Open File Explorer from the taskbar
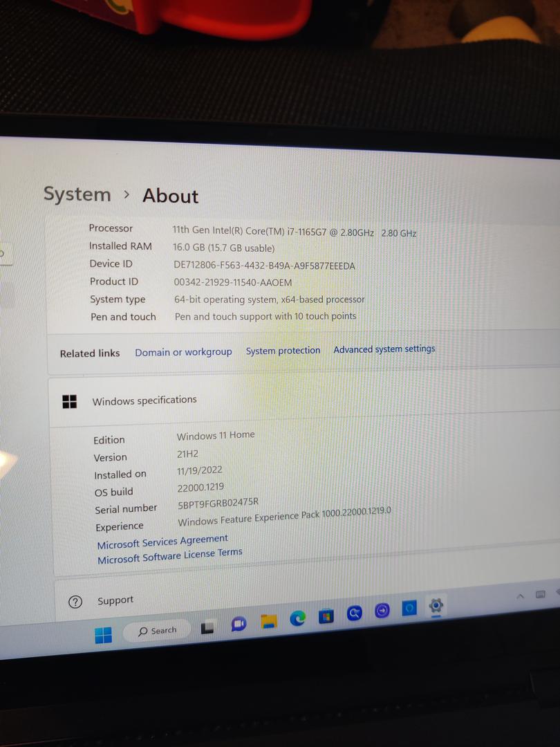The image size is (560, 747). pyautogui.click(x=268, y=621)
